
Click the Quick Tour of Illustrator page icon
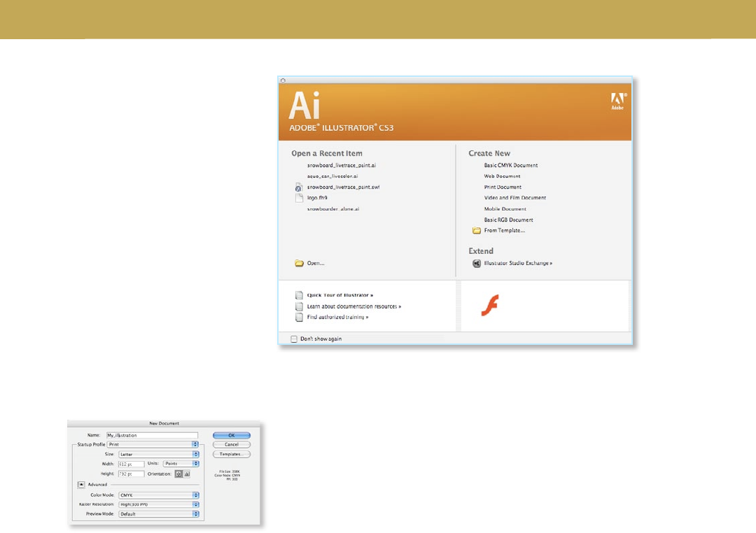coord(299,295)
